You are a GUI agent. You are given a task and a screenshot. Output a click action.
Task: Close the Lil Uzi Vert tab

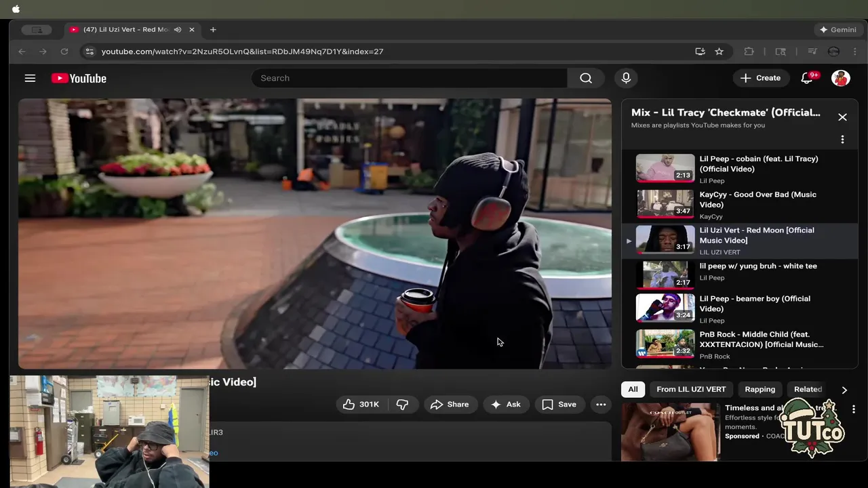click(192, 30)
